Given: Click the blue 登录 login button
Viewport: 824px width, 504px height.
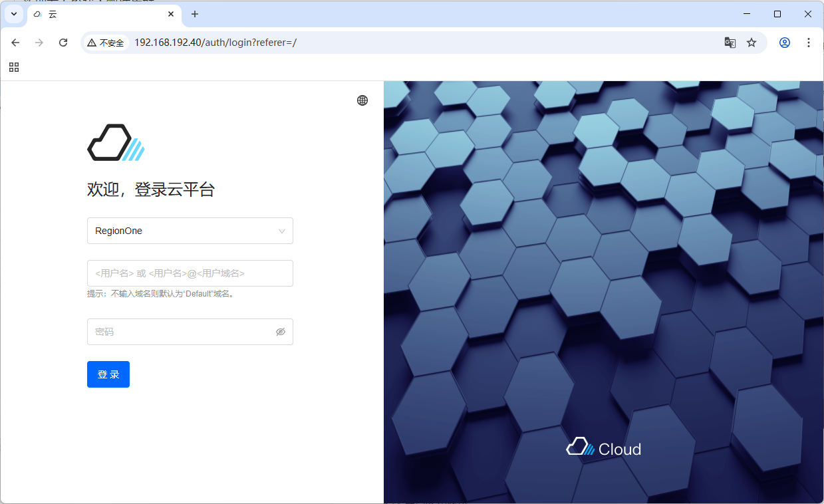Looking at the screenshot, I should [108, 374].
